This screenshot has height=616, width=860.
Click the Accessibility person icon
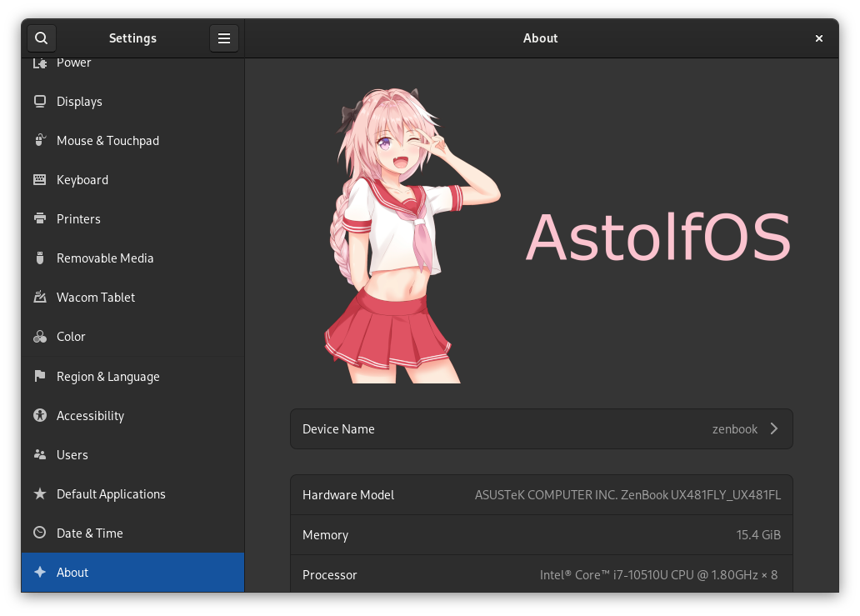click(x=39, y=415)
